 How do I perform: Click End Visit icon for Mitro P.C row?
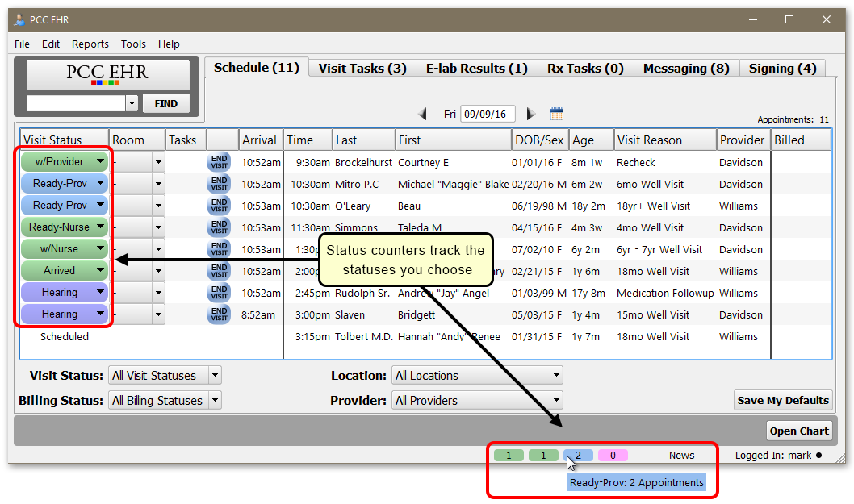pos(219,184)
